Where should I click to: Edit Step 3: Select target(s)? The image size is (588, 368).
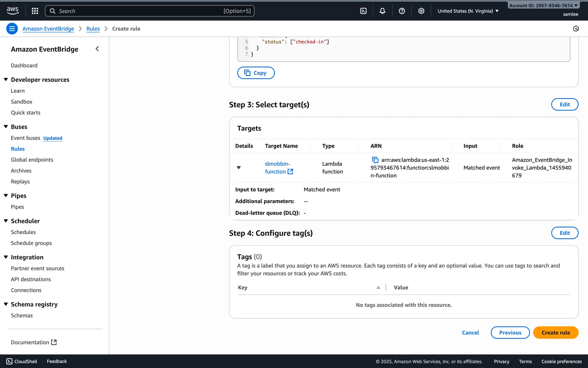point(564,104)
